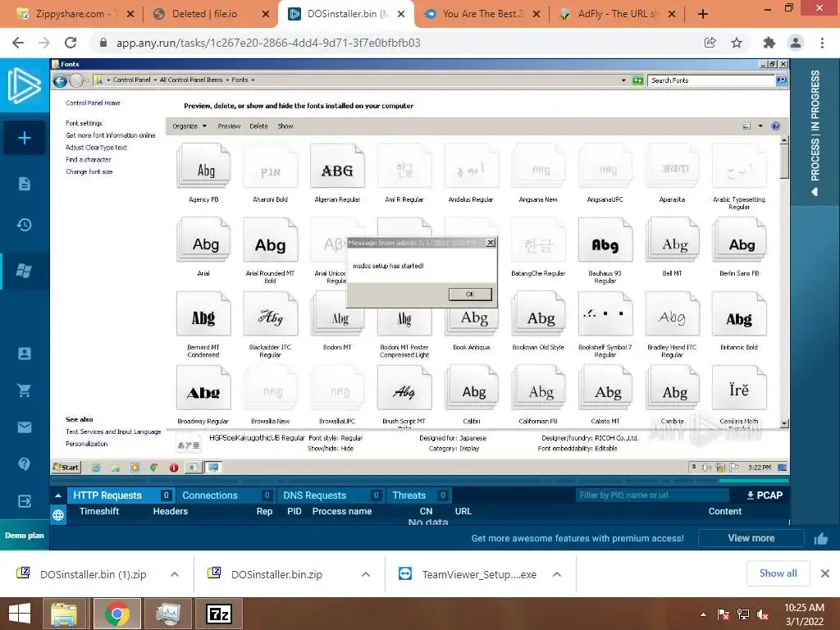The image size is (840, 630).
Task: Switch to the Threats tab
Action: (x=419, y=495)
